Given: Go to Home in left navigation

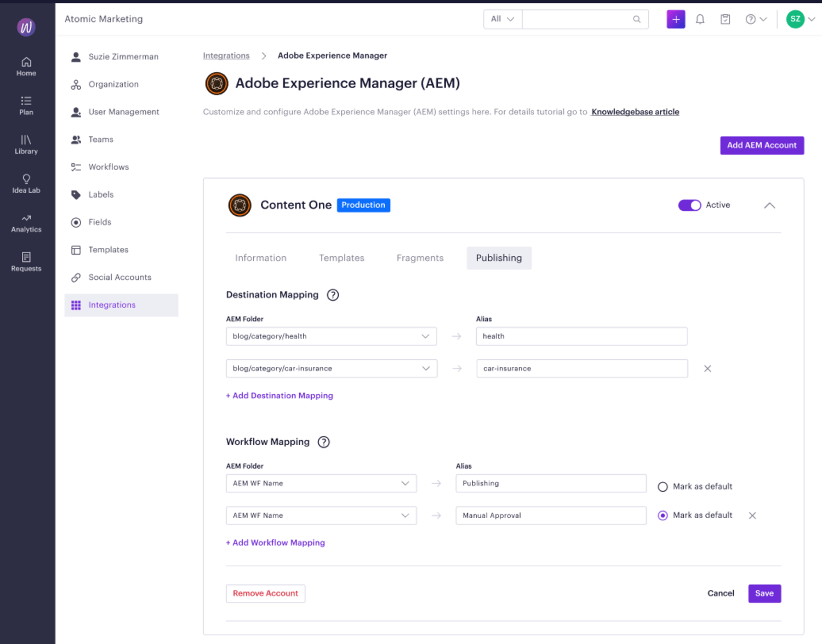Looking at the screenshot, I should [x=26, y=67].
